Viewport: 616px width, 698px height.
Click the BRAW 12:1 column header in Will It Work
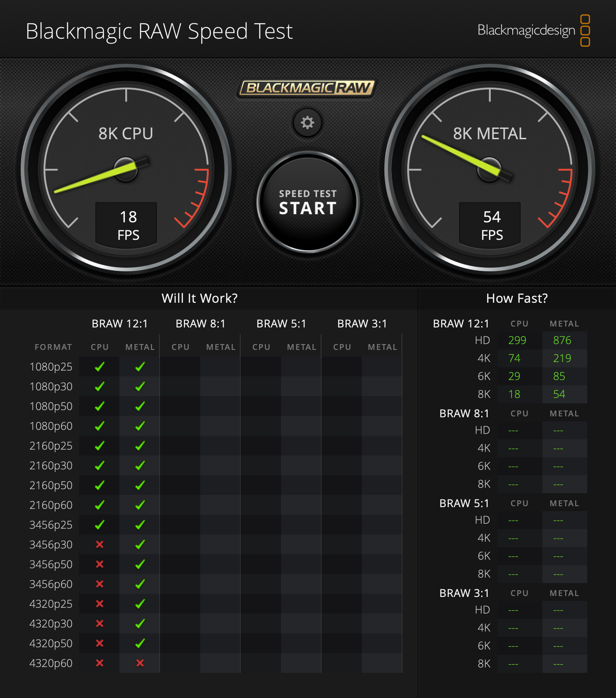click(x=120, y=324)
